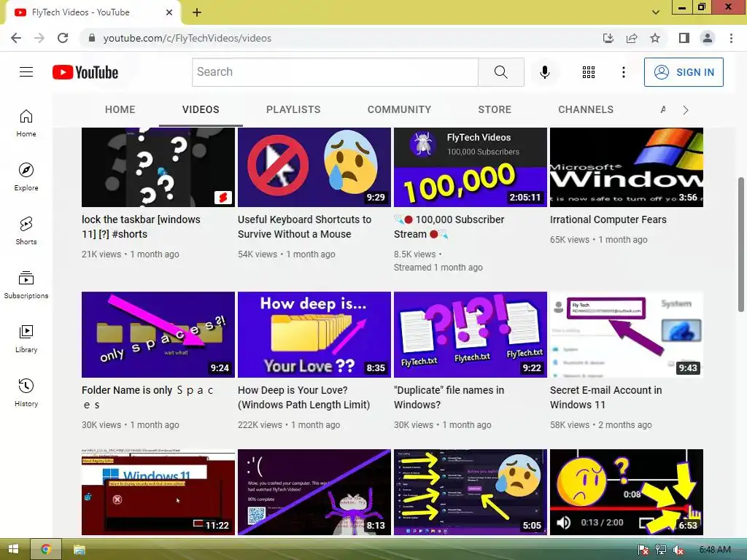Open "Duplicate file names in Windows?" title
747x560 pixels.
(x=449, y=397)
